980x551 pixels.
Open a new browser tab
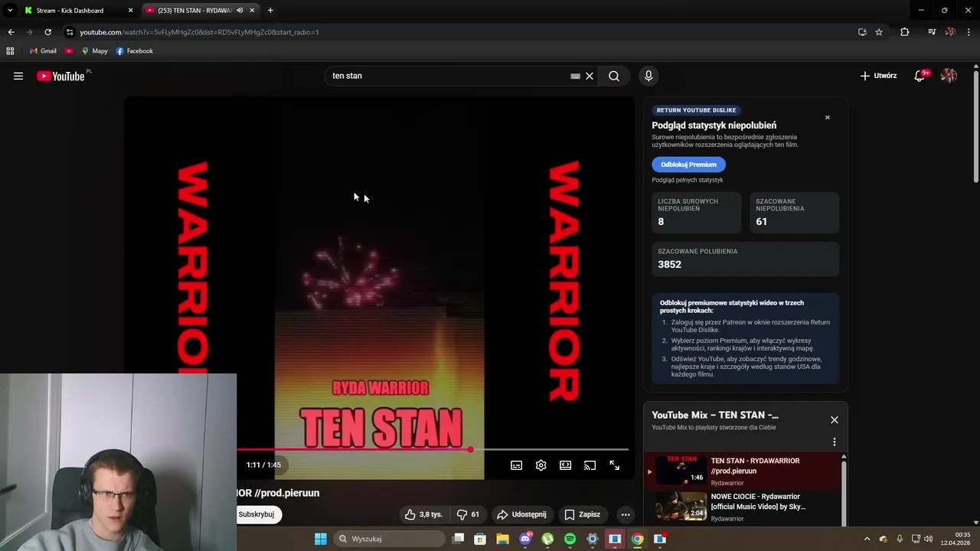coord(270,11)
